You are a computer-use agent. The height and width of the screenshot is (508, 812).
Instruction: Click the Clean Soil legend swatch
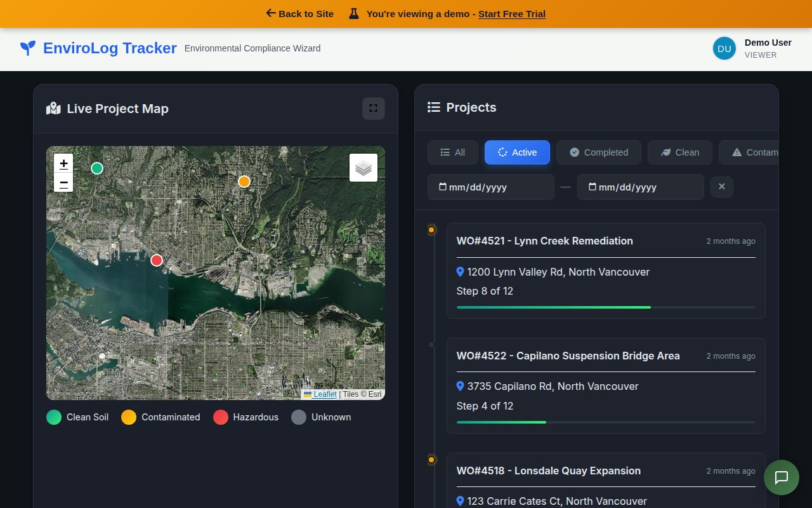click(x=54, y=417)
